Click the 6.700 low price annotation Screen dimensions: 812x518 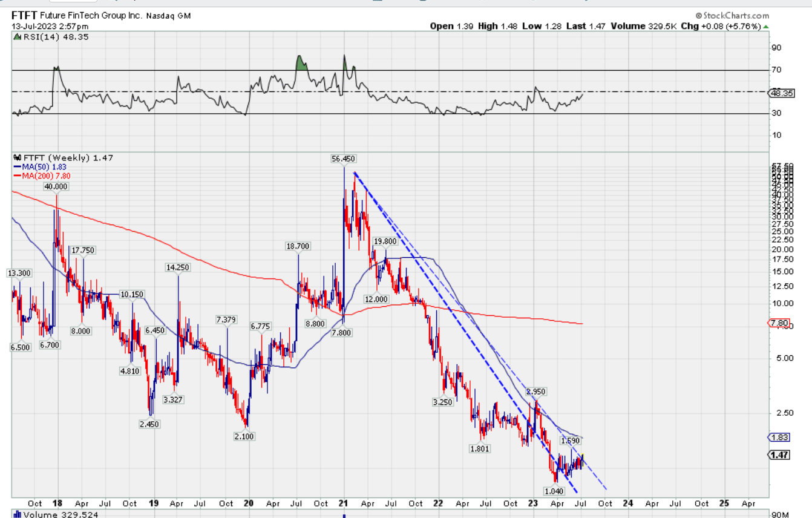51,344
